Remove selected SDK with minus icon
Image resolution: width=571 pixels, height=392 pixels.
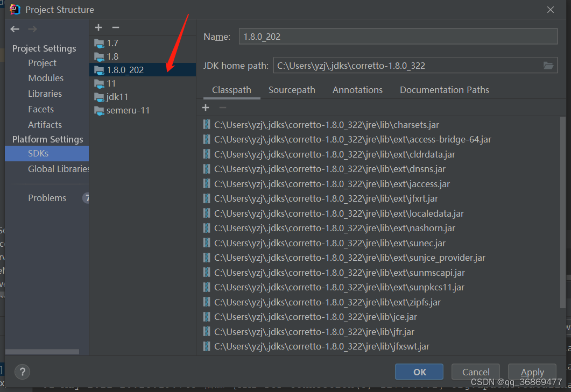[x=116, y=27]
